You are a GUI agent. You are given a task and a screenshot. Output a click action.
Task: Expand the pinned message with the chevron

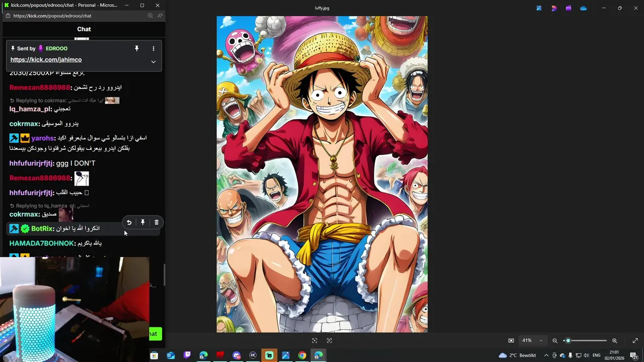153,62
